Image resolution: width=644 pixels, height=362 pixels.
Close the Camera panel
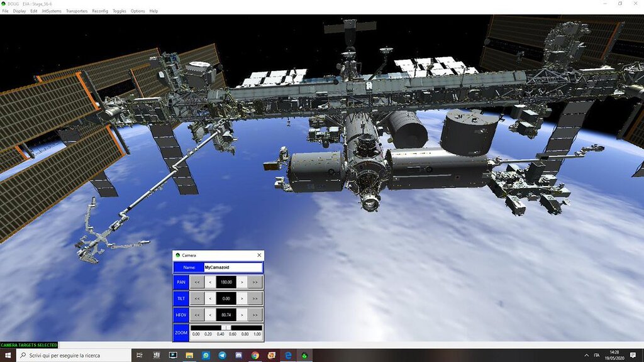(258, 255)
